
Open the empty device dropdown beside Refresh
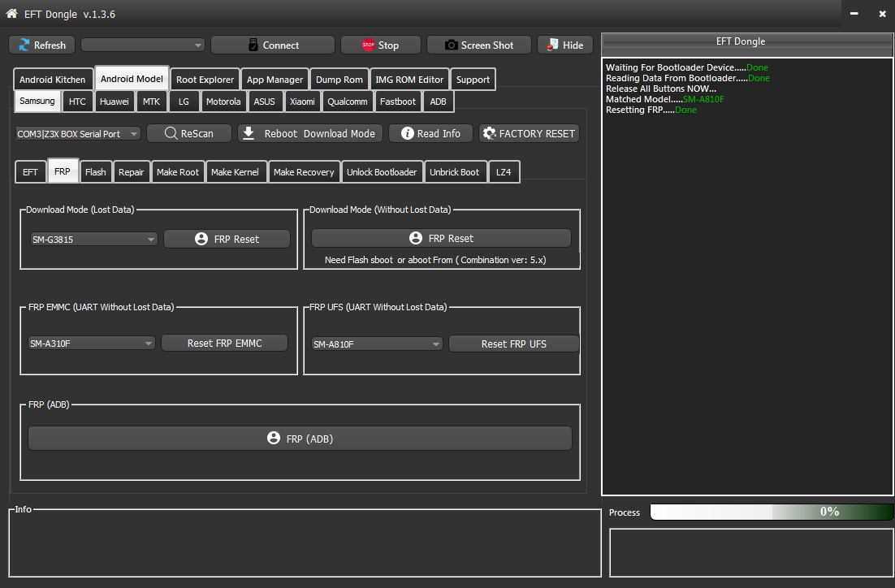pos(143,45)
